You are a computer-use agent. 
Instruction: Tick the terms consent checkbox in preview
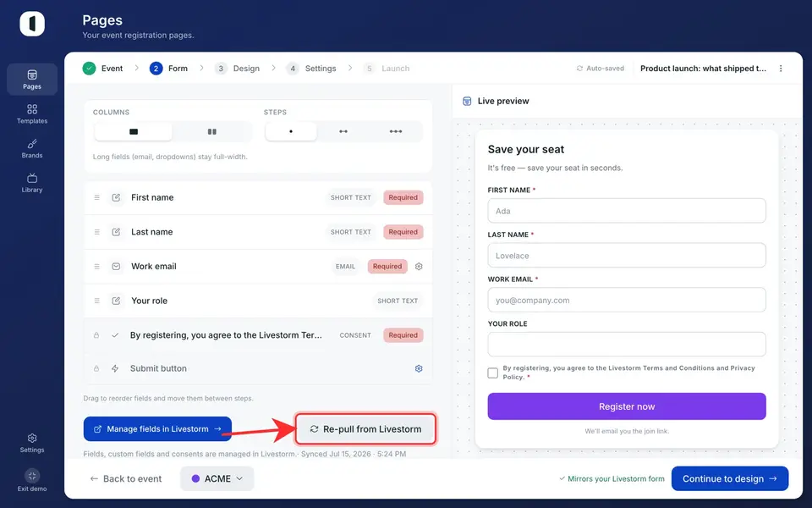pyautogui.click(x=493, y=373)
